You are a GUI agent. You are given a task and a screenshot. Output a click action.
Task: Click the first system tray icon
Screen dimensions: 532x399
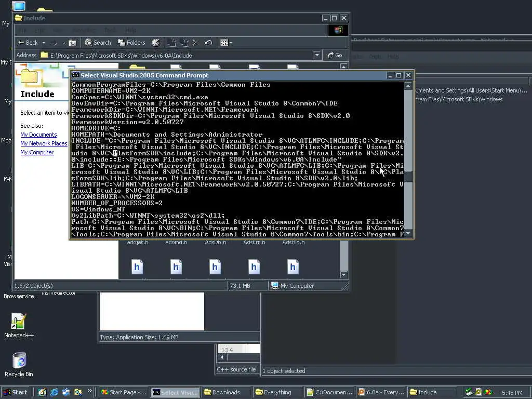[x=469, y=392]
